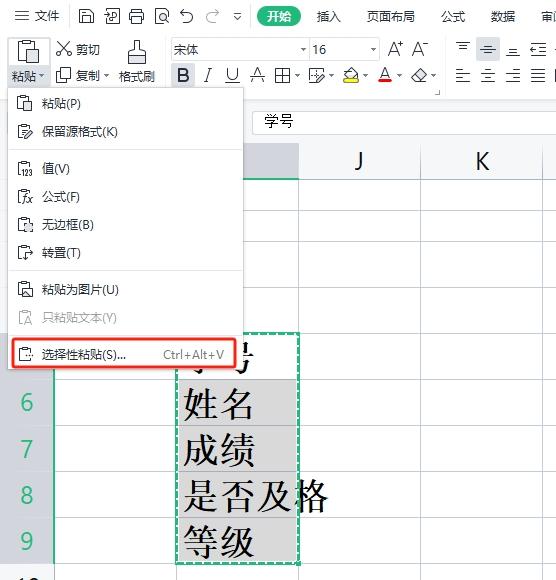Image resolution: width=556 pixels, height=580 pixels.
Task: Choose 公式(F) paste option
Action: pyautogui.click(x=125, y=197)
